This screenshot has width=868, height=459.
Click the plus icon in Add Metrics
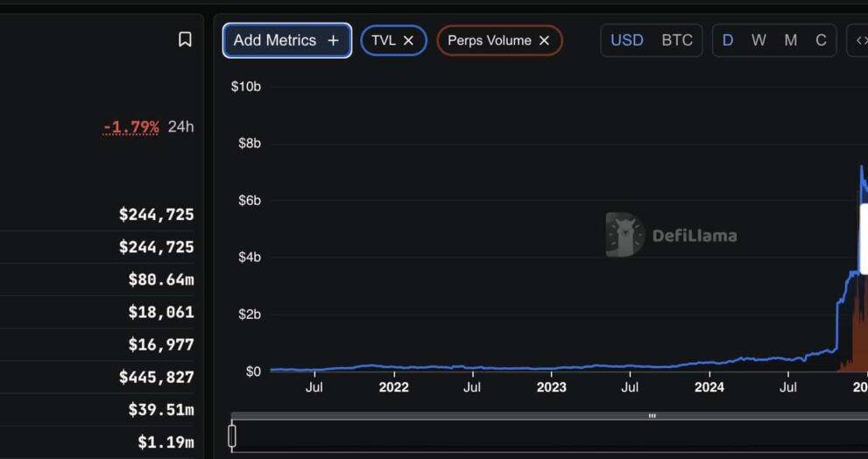tap(333, 40)
